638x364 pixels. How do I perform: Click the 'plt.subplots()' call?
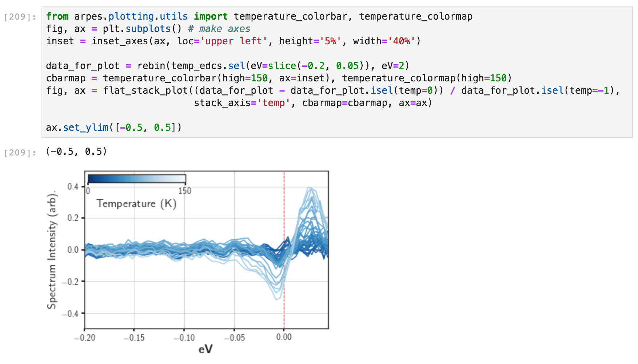point(142,29)
